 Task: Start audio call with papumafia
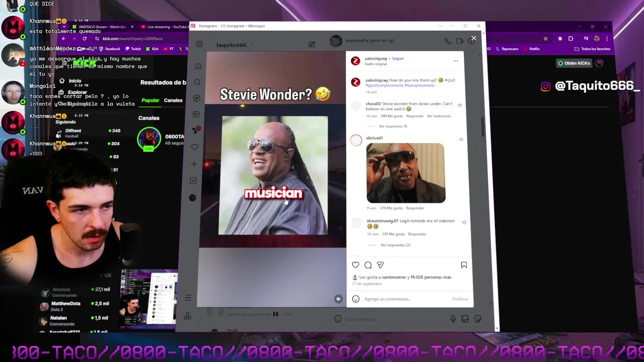448,41
